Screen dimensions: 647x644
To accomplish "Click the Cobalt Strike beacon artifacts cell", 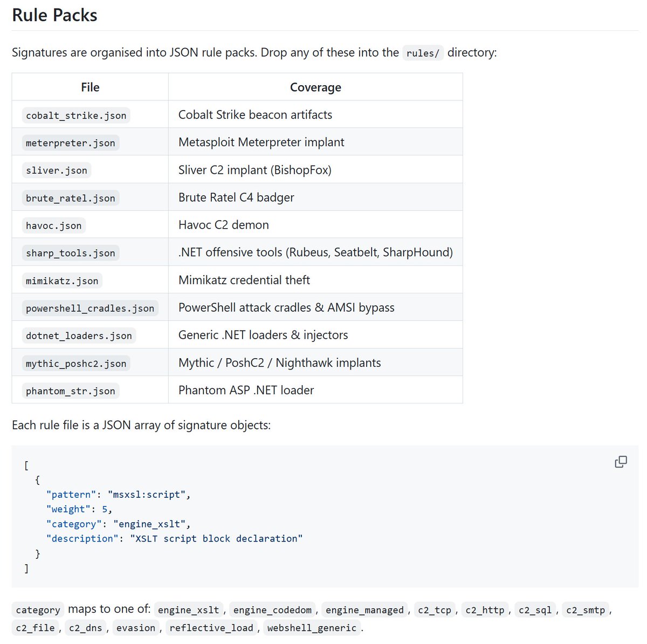I will (315, 114).
